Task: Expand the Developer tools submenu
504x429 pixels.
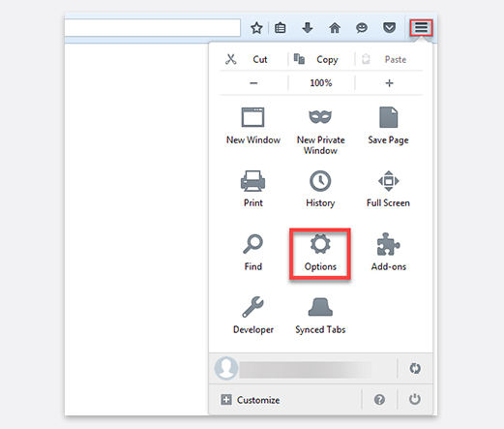Action: 253,316
